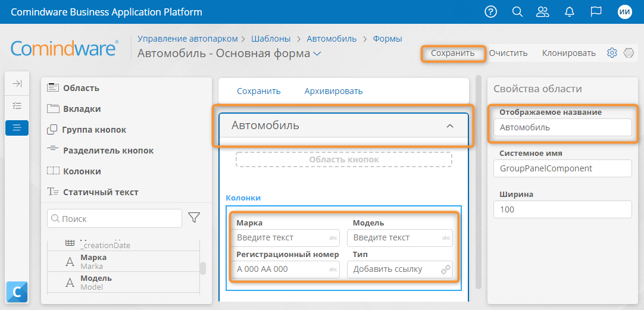Click the search magnifier in top bar
The height and width of the screenshot is (310, 644).
pos(517,11)
